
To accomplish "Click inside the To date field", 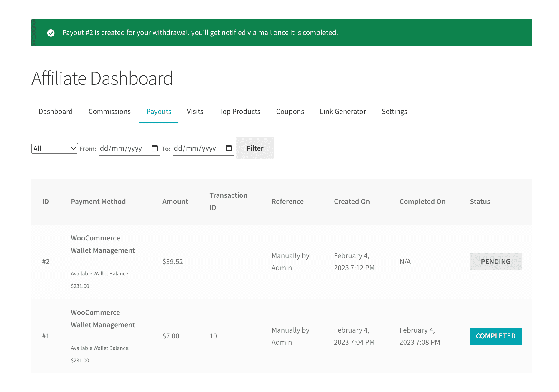I will tap(197, 148).
